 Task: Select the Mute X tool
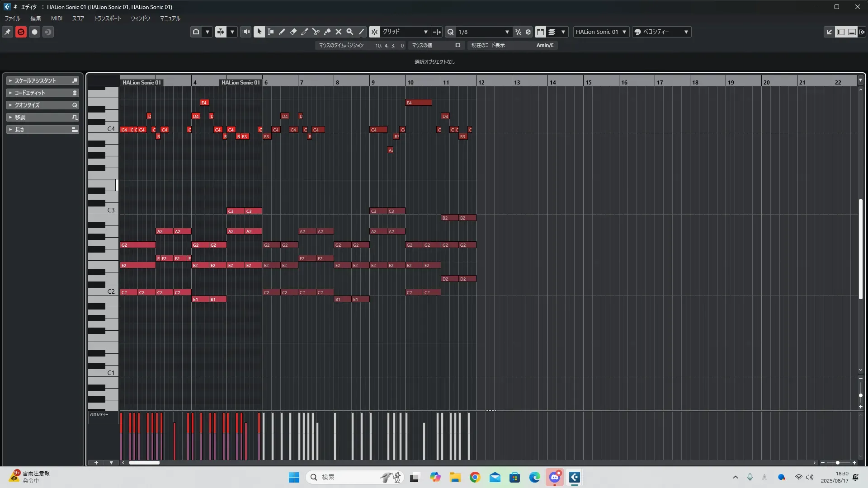(338, 32)
